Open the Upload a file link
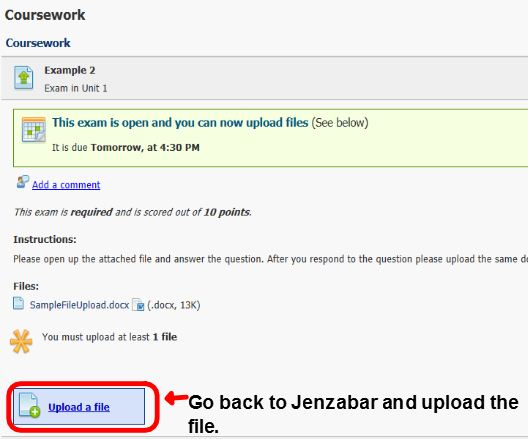Viewport: 528px width, 439px height. tap(79, 407)
